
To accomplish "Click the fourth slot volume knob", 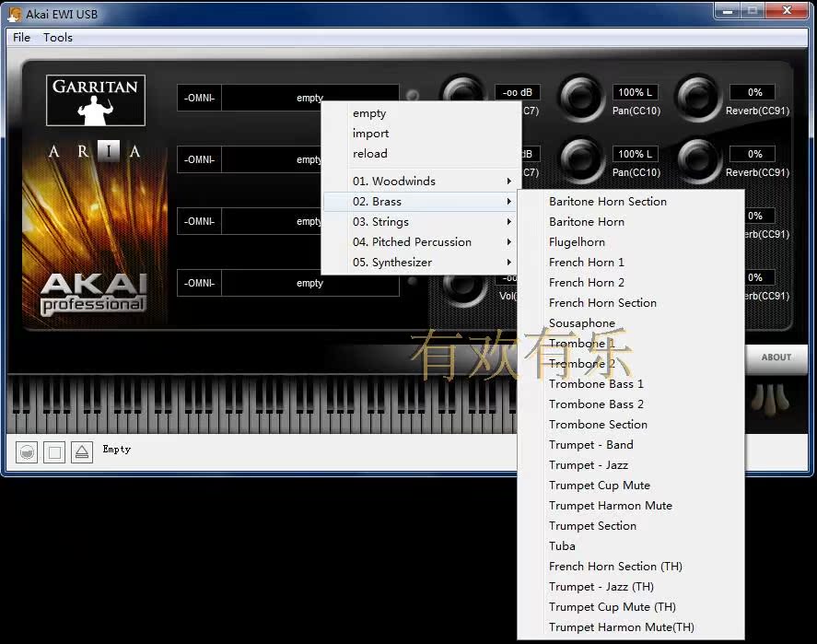I will pyautogui.click(x=462, y=288).
